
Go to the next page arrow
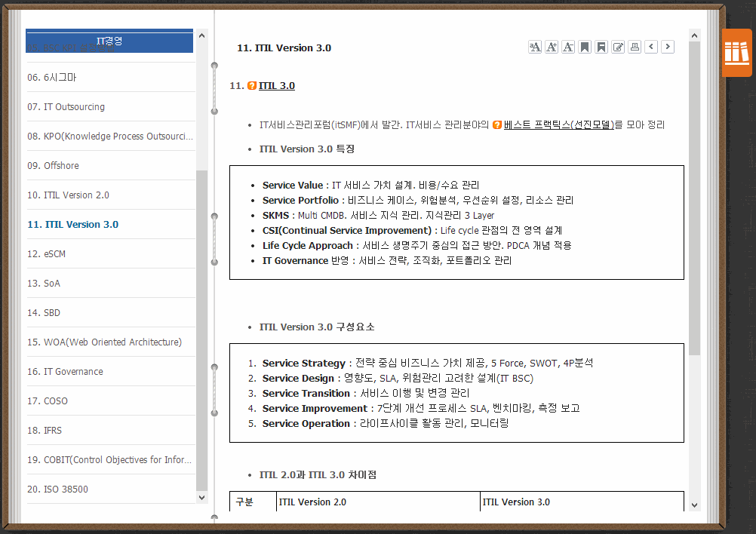[668, 47]
